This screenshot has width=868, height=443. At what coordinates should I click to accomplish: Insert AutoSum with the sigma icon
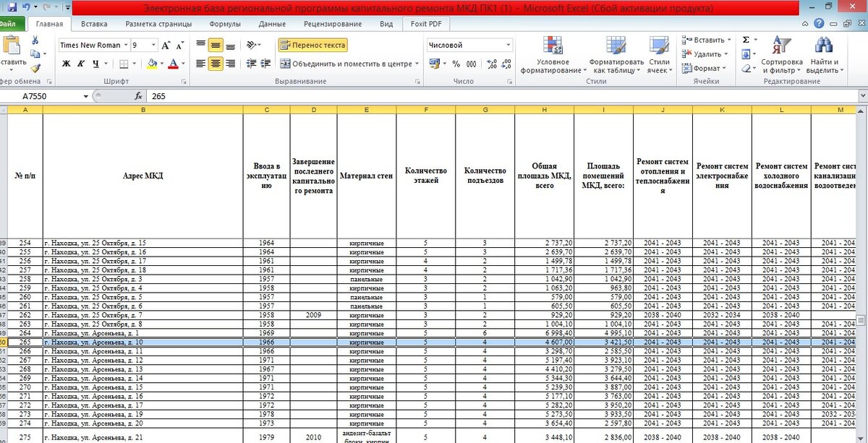point(746,40)
